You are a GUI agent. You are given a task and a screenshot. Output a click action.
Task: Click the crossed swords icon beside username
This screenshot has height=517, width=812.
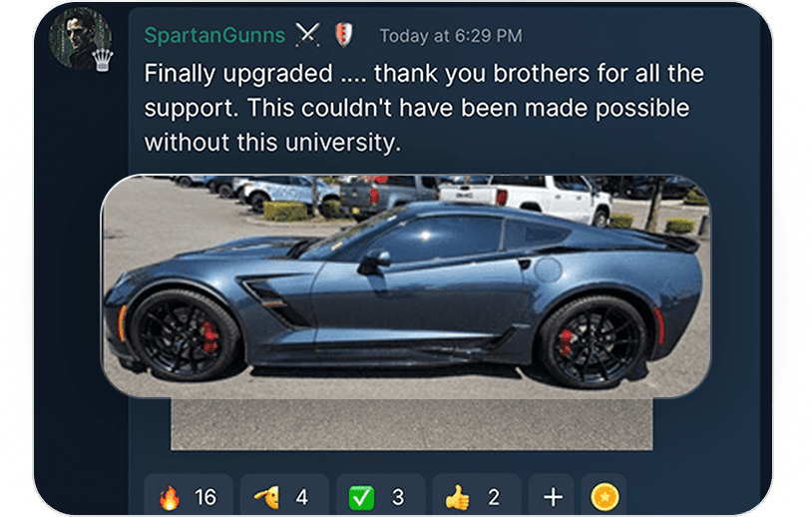(307, 36)
